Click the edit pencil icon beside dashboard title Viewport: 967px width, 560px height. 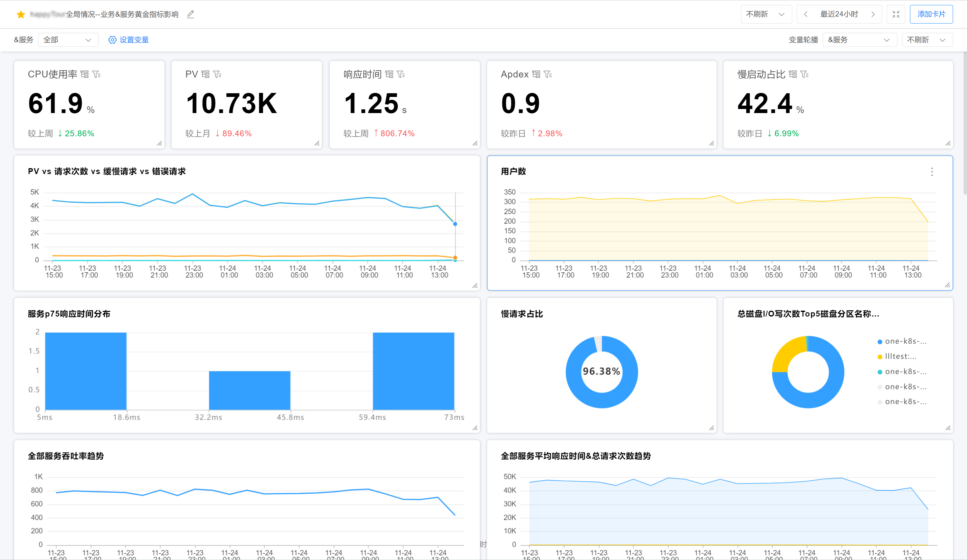[190, 15]
